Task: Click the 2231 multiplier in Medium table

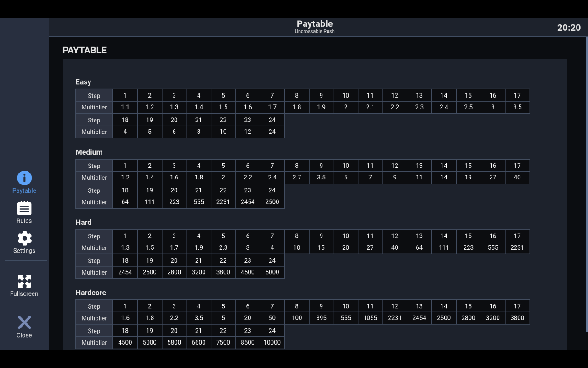Action: [223, 202]
